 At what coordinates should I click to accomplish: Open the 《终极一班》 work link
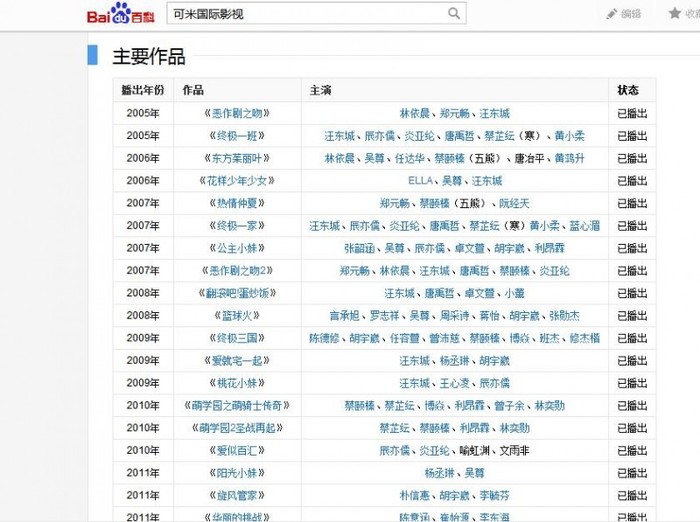[x=237, y=136]
